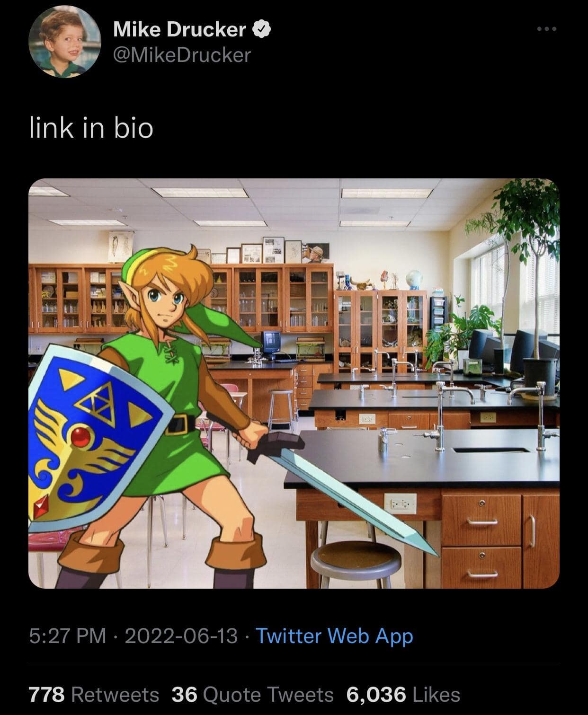
Task: Click the Mike Drucker display name
Action: (x=179, y=30)
